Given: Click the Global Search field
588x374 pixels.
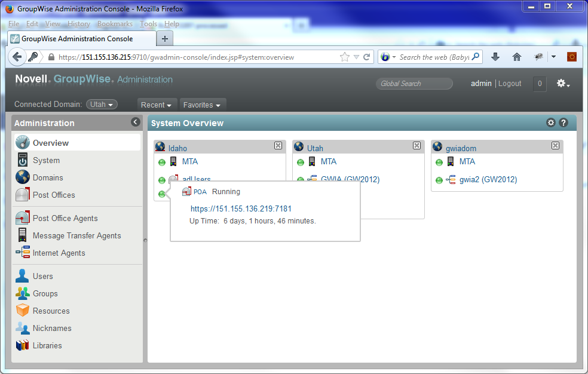Looking at the screenshot, I should pos(414,84).
